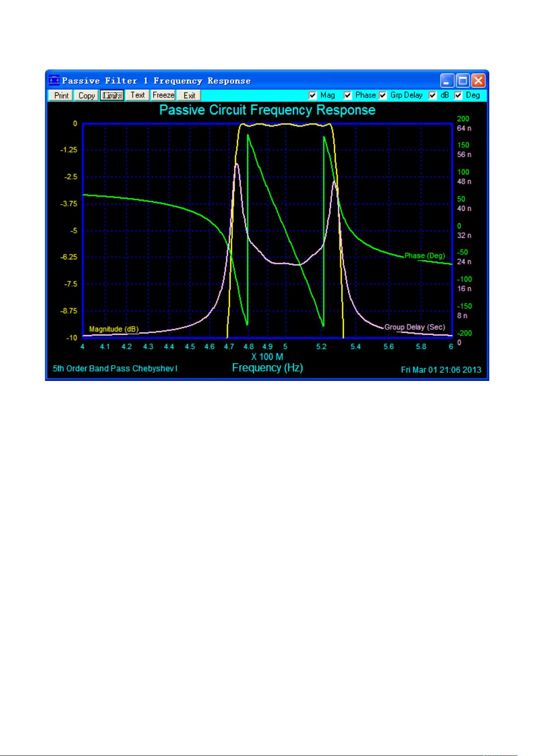Toggle the Phase checkbox
This screenshot has height=756, width=535.
pos(347,96)
